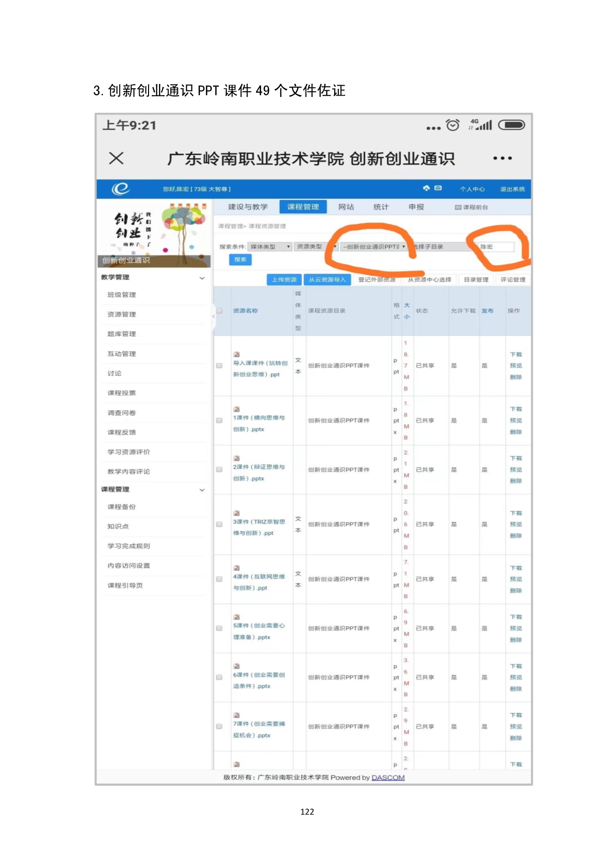The height and width of the screenshot is (868, 614).
Task: Check the box for 2课件 辩证思维 row
Action: pyautogui.click(x=219, y=469)
